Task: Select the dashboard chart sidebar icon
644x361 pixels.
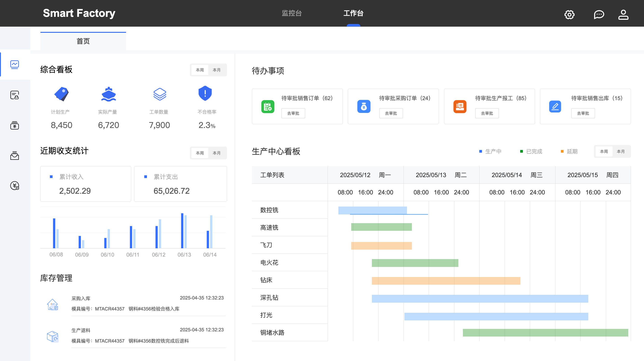Action: [x=15, y=65]
